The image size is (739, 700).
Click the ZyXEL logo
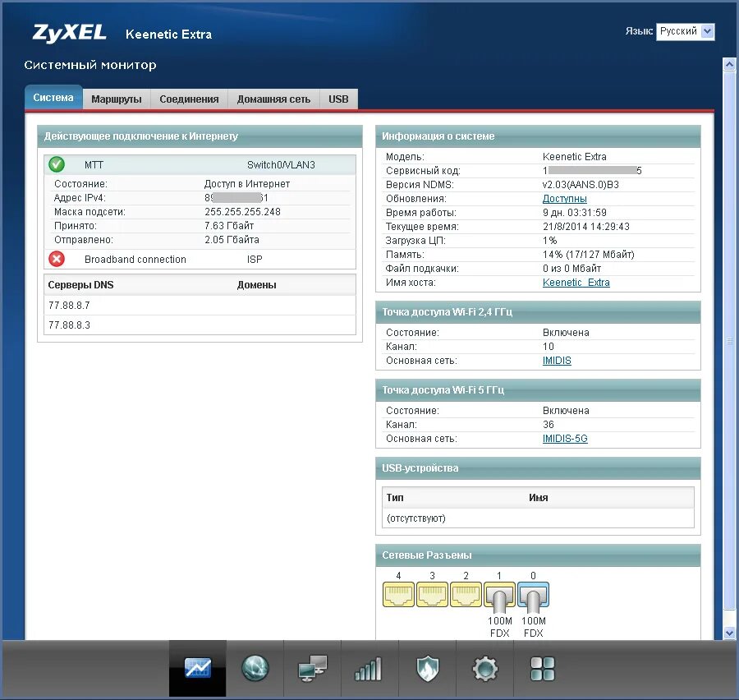click(x=69, y=33)
